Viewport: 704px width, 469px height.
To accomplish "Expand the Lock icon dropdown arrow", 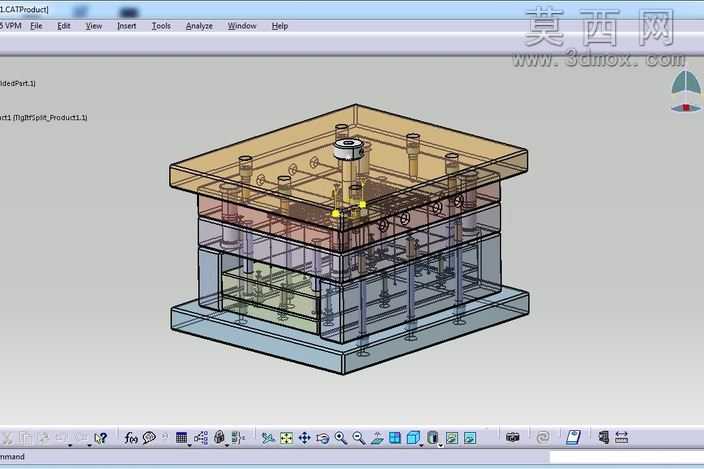I will pos(227,445).
